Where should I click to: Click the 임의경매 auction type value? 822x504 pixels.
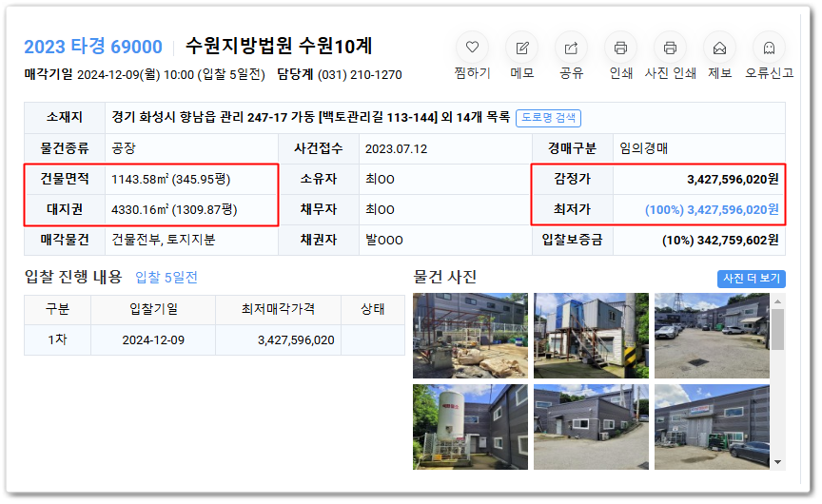(x=644, y=148)
